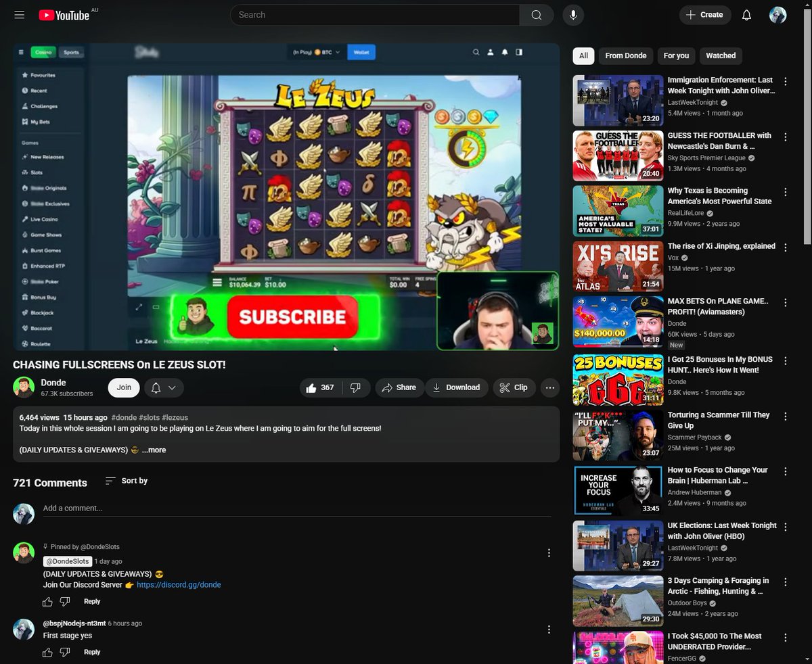Open options for 25 Bonuses video

point(786,360)
